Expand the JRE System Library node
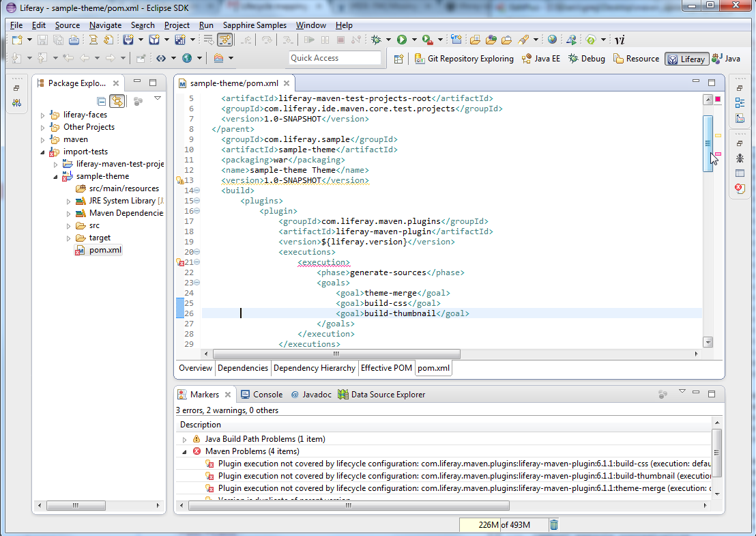Screen dimensions: 756x536 point(68,201)
